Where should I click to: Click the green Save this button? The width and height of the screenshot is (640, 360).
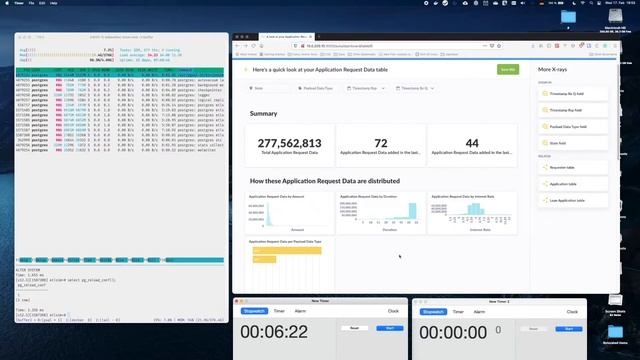(508, 70)
